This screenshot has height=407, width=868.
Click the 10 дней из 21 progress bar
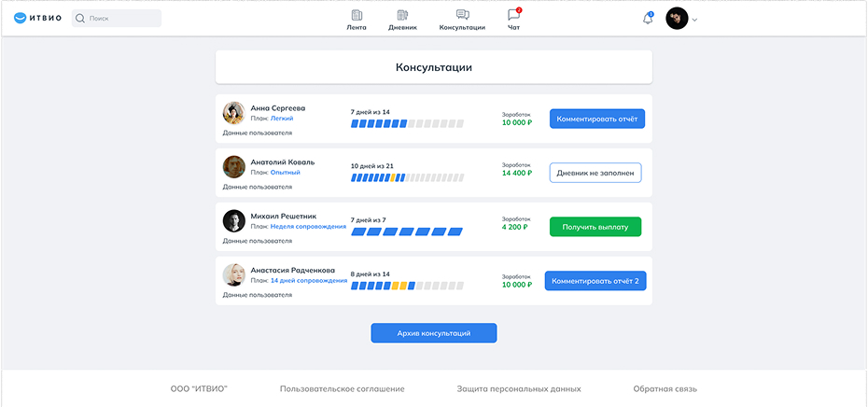coord(408,177)
